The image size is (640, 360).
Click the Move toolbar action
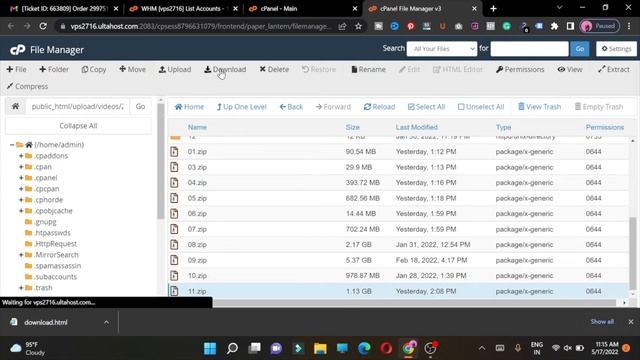132,69
